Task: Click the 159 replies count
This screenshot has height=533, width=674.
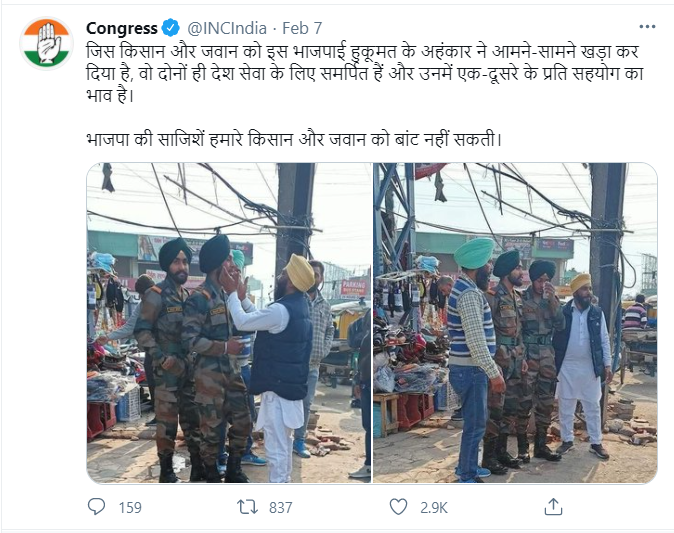Action: pos(130,508)
